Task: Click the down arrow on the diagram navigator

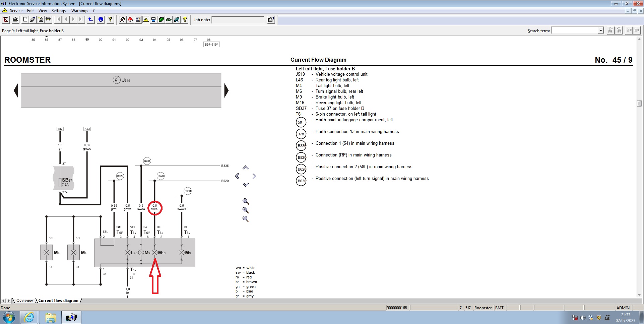Action: click(246, 184)
